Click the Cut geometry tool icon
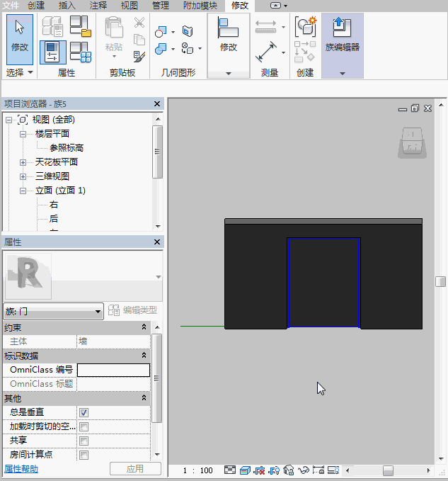Screen dimensions: 448x481 (x=161, y=32)
